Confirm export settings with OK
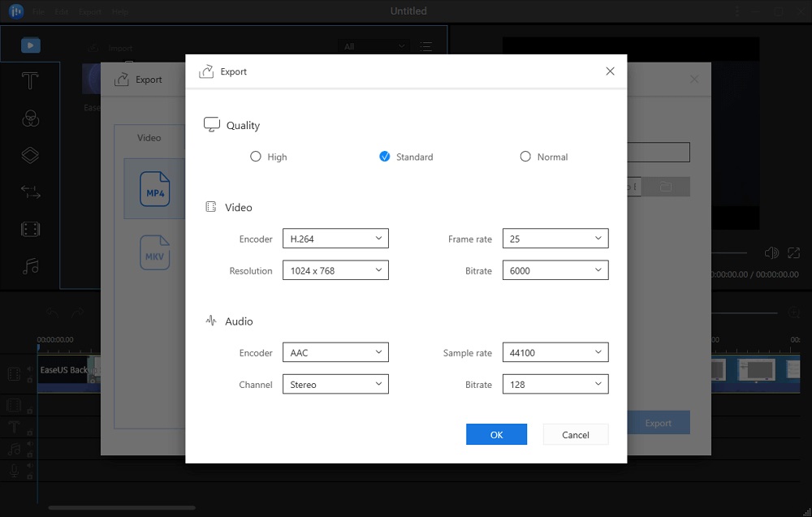This screenshot has width=812, height=517. [496, 434]
